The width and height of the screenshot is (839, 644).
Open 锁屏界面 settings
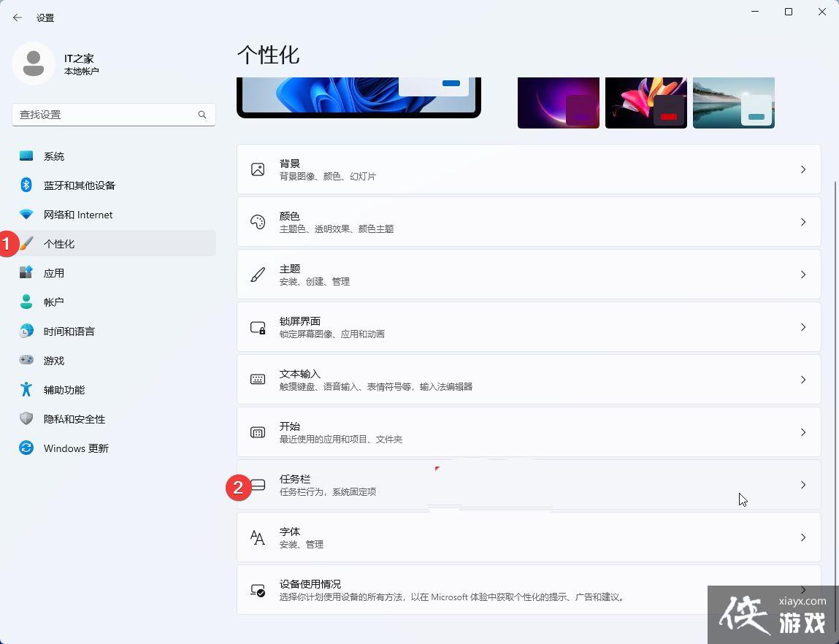click(x=529, y=326)
